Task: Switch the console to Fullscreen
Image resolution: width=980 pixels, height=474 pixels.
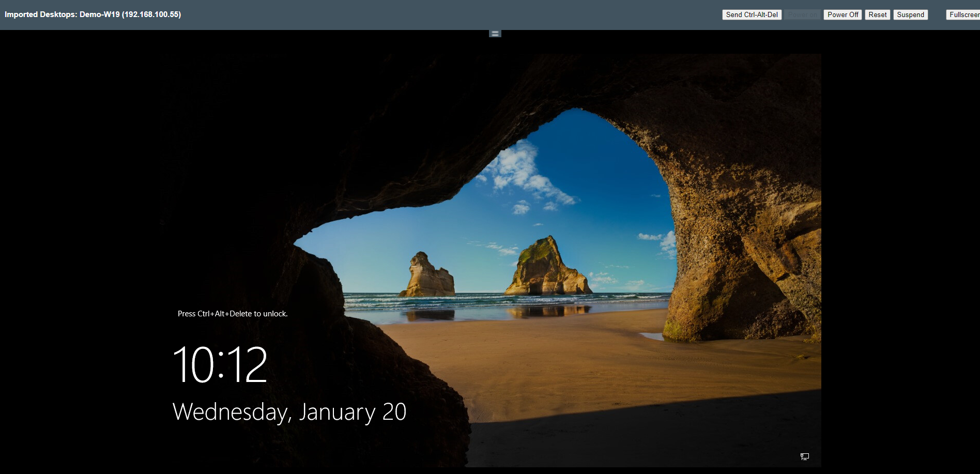Action: [963, 15]
